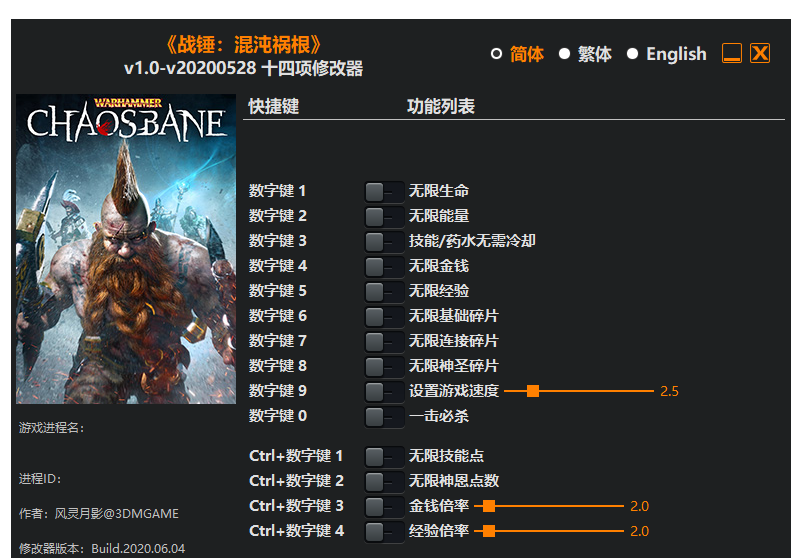Click author text 风灵月影@3DMGAME
The image size is (801, 558).
pyautogui.click(x=117, y=514)
